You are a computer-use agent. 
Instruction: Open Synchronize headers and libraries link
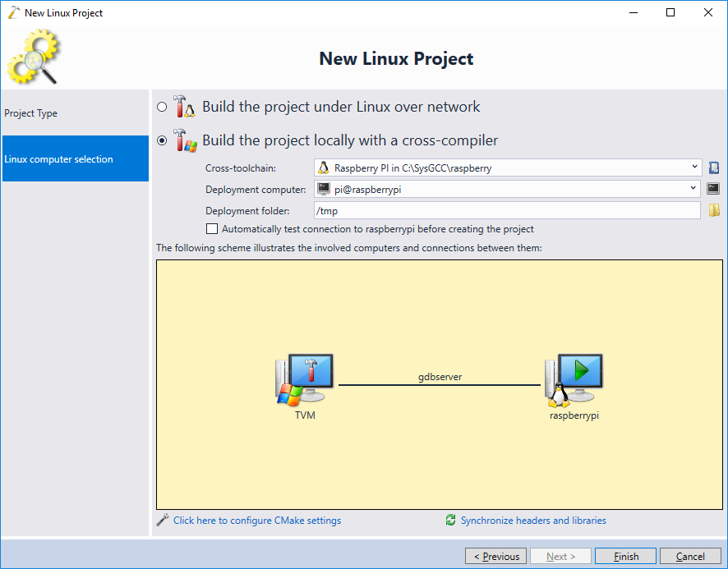tap(533, 521)
